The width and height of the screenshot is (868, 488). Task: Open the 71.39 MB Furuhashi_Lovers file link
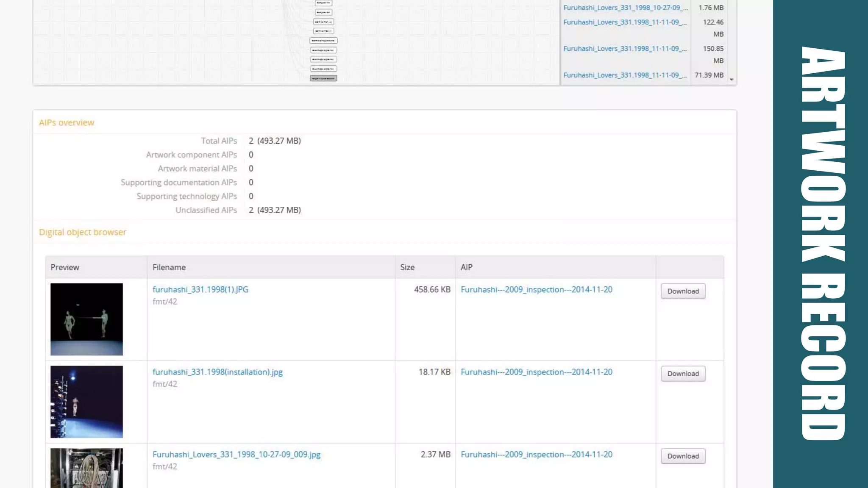click(x=625, y=75)
